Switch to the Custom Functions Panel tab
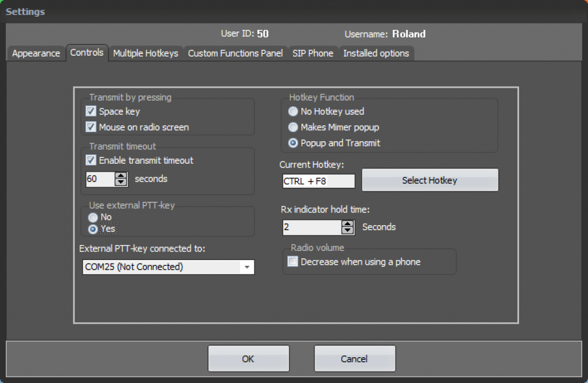The image size is (588, 383). [x=235, y=53]
